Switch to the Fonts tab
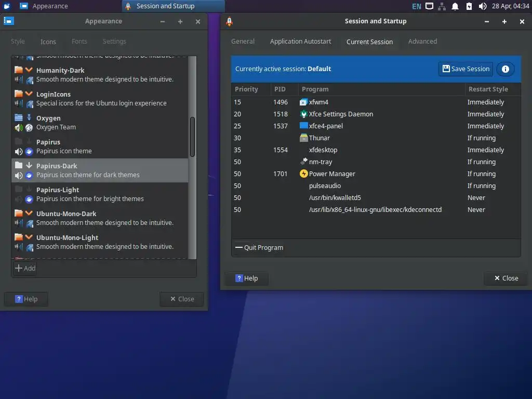532x399 pixels. pyautogui.click(x=79, y=42)
